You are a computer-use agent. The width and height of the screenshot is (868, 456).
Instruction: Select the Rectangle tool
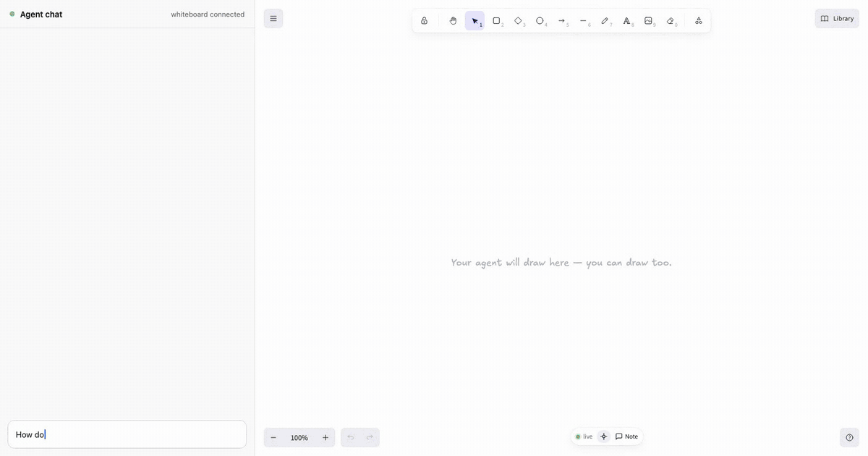tap(497, 21)
